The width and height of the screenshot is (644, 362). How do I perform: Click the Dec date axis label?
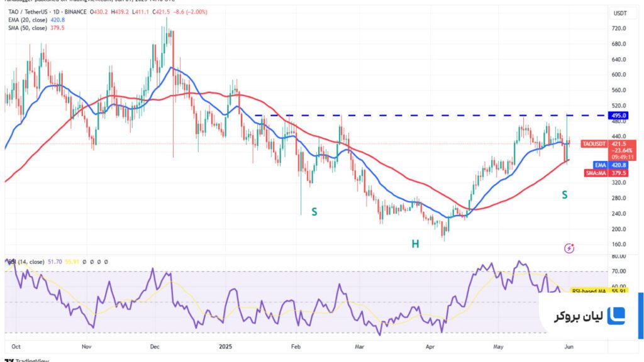[155, 346]
